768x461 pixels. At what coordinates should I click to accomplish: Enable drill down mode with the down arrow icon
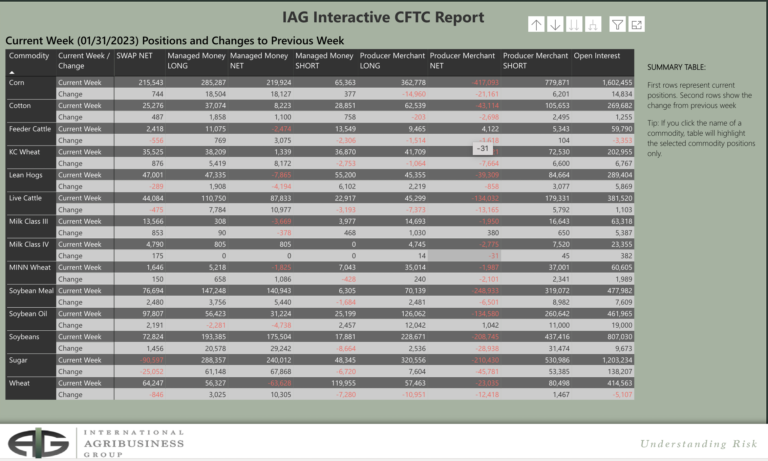pos(555,24)
